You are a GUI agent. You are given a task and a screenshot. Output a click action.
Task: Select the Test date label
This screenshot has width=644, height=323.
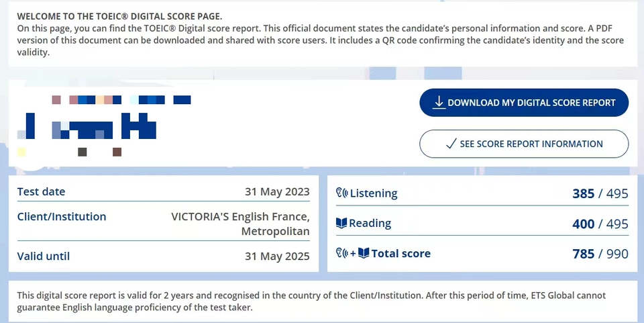pyautogui.click(x=41, y=191)
